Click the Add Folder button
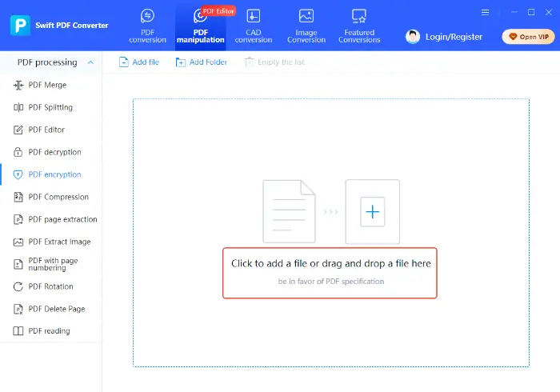The image size is (560, 392). click(201, 62)
